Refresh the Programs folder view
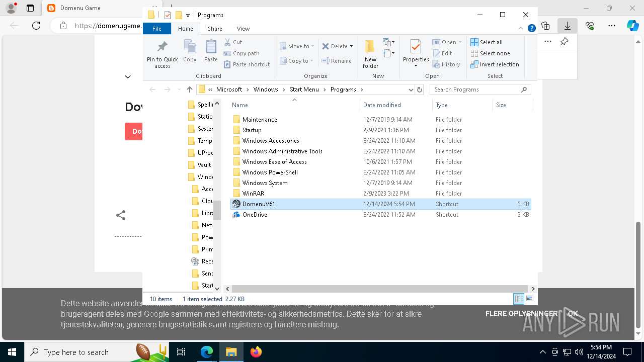The height and width of the screenshot is (362, 644). [420, 89]
